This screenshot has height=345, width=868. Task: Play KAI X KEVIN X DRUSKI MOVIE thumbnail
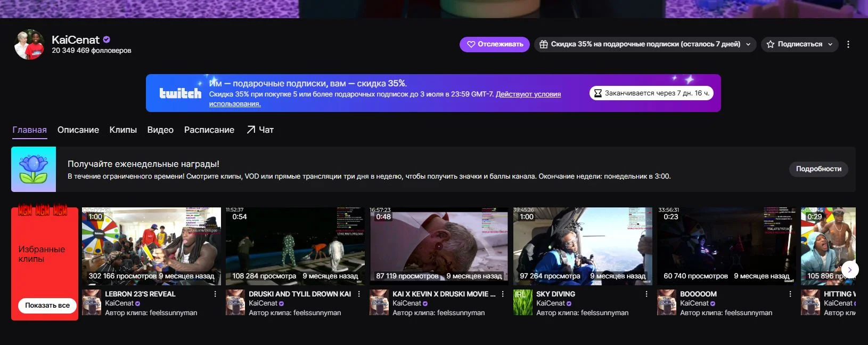pyautogui.click(x=439, y=246)
